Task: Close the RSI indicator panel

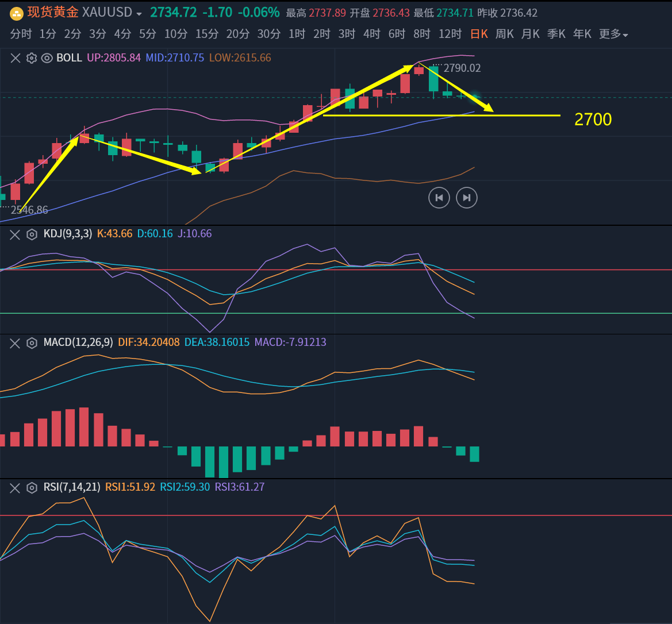Action: (16, 488)
